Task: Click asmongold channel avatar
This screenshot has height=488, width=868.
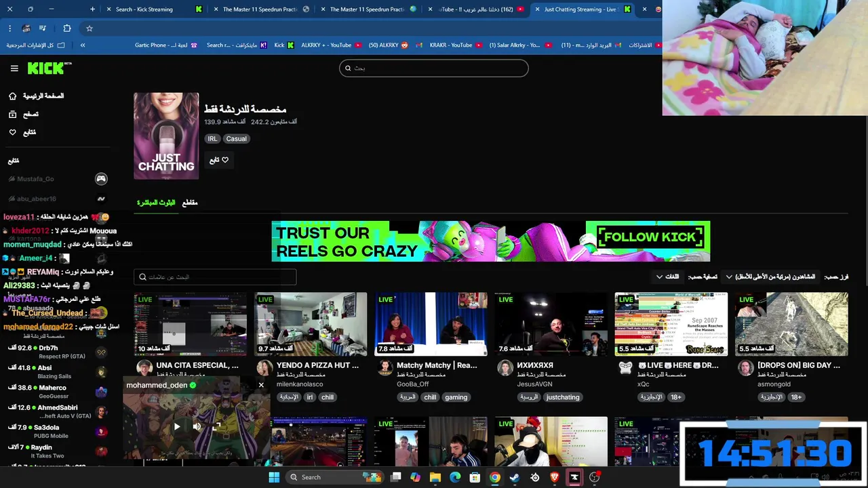Action: (745, 368)
